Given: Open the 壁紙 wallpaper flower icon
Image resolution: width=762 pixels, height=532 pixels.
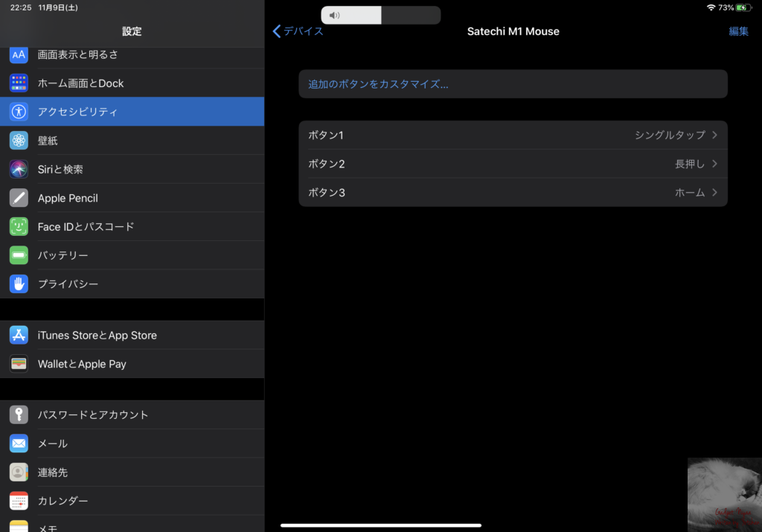Looking at the screenshot, I should click(x=19, y=141).
